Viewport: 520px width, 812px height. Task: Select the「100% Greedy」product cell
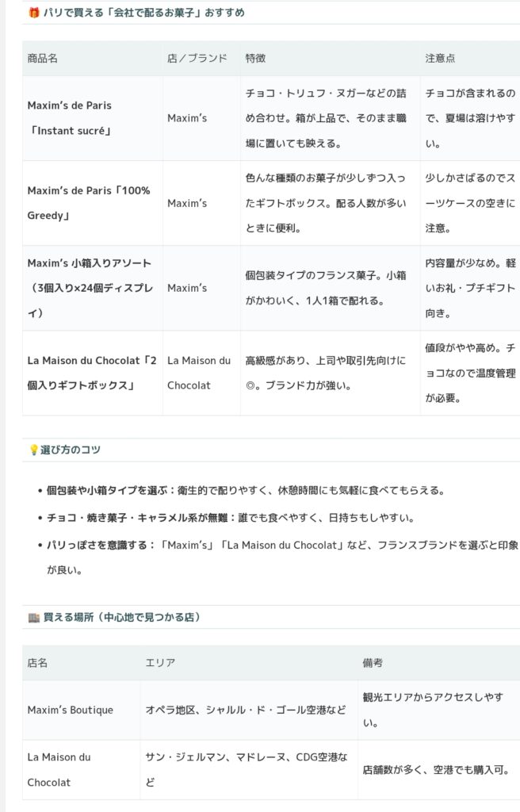point(89,203)
